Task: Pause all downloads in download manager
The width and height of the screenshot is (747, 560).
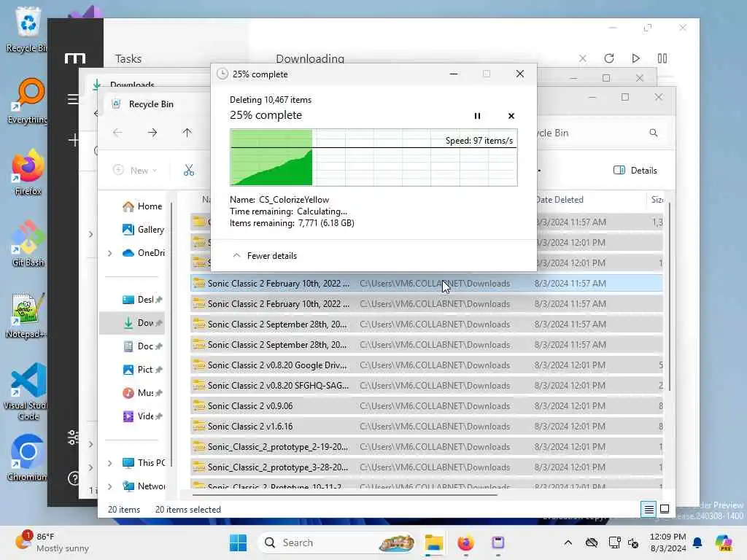Action: coord(662,58)
